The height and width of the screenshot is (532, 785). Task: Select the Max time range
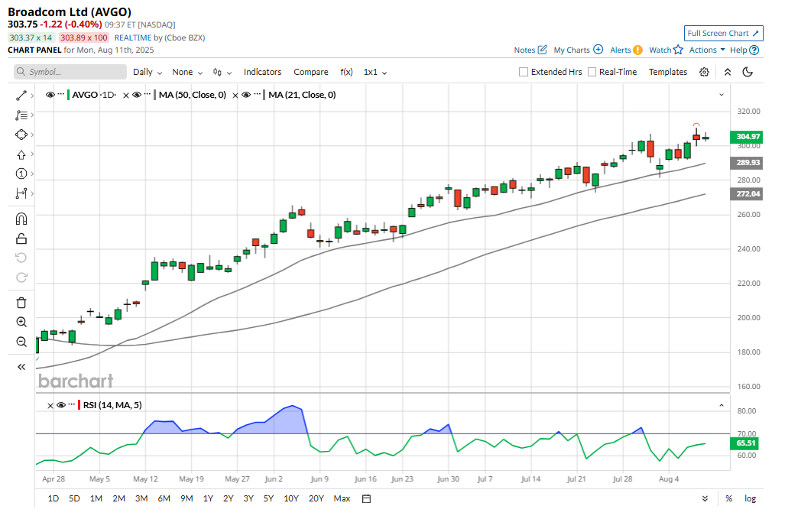(342, 498)
